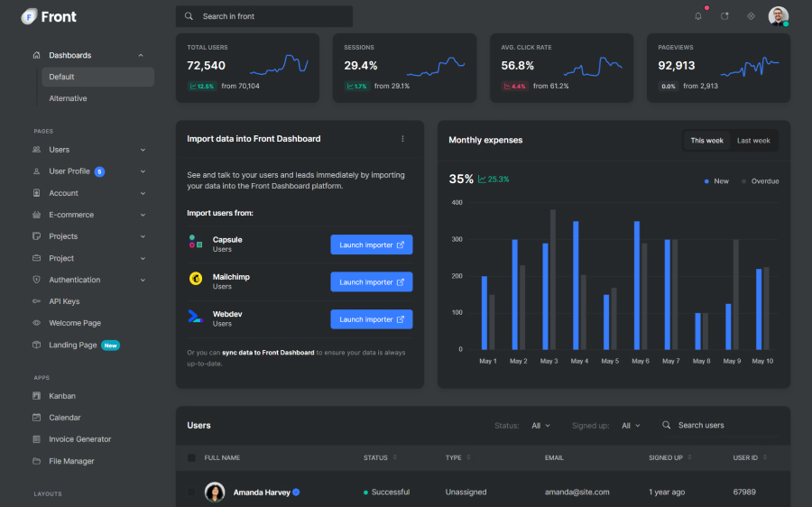This screenshot has width=812, height=507.
Task: Open the notifications bell icon
Action: [x=697, y=16]
